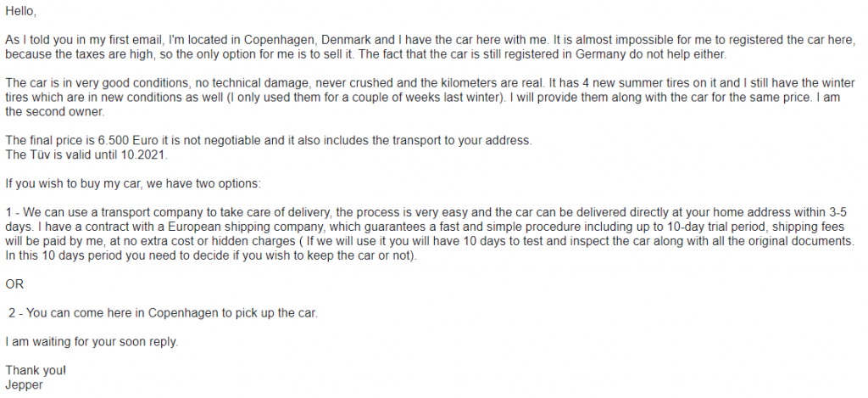Click the standalone "OR" line

(15, 285)
